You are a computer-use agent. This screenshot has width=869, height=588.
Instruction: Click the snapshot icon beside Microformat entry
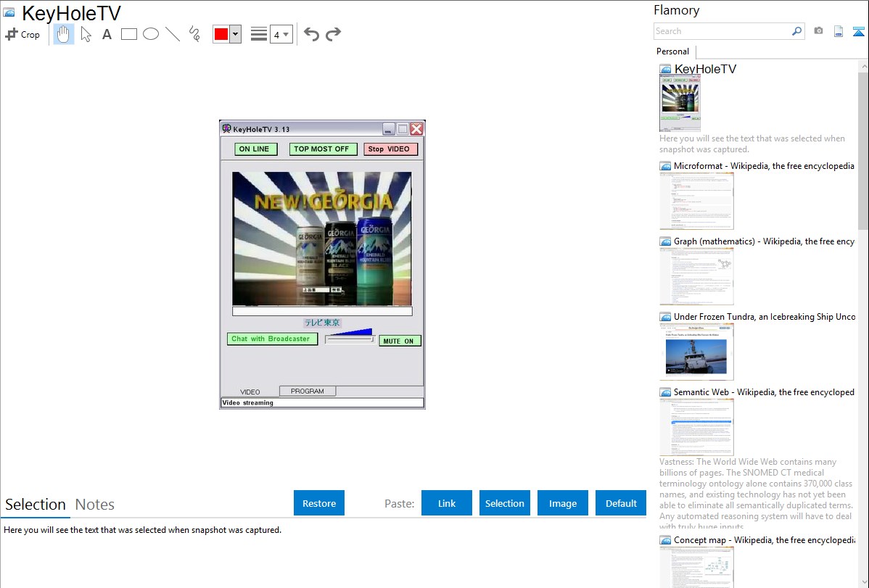[665, 166]
